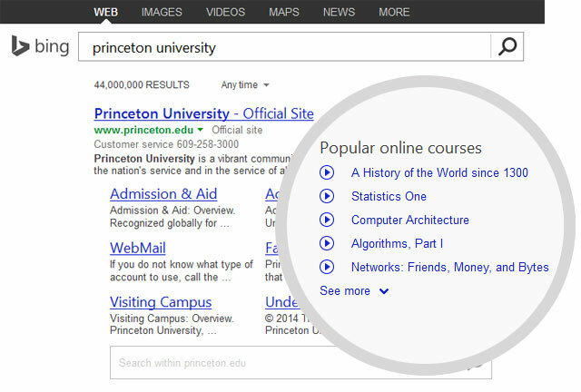Open the Visiting Campus link
Image resolution: width=581 pixels, height=392 pixels.
click(161, 302)
